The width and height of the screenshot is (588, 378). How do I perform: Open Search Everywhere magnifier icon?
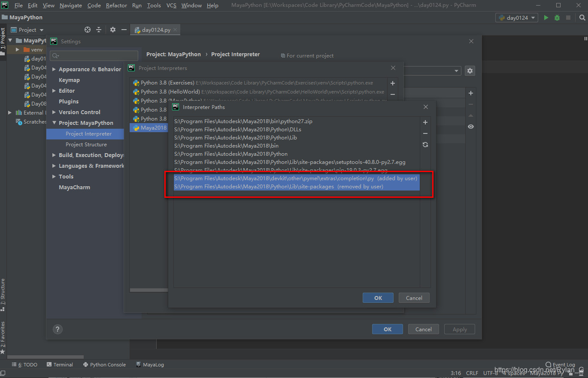point(582,18)
